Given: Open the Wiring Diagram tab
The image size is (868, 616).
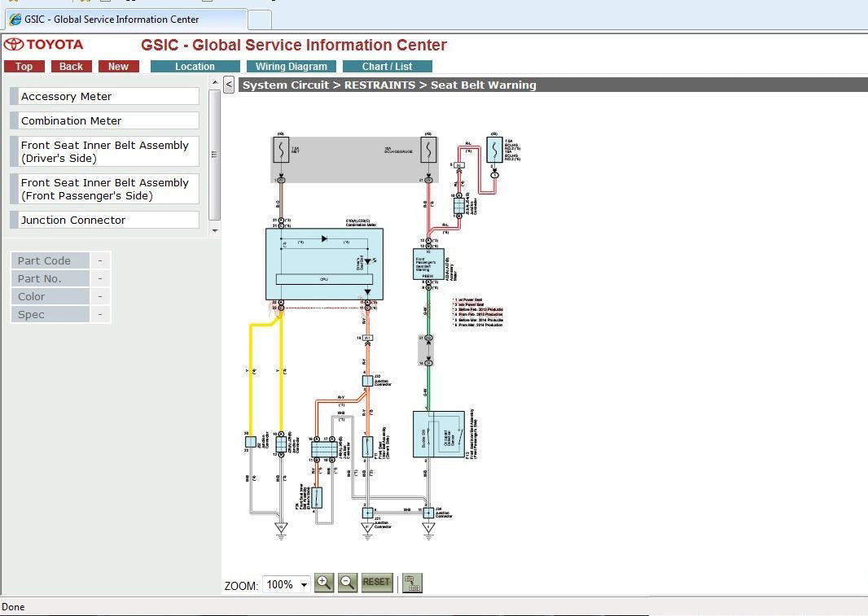Looking at the screenshot, I should pos(291,67).
